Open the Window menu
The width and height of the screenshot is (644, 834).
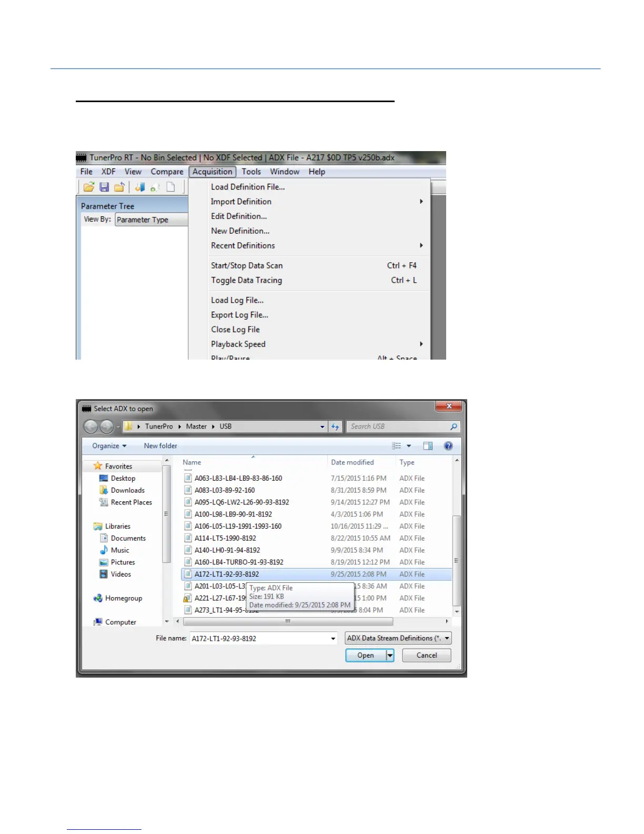coord(285,172)
